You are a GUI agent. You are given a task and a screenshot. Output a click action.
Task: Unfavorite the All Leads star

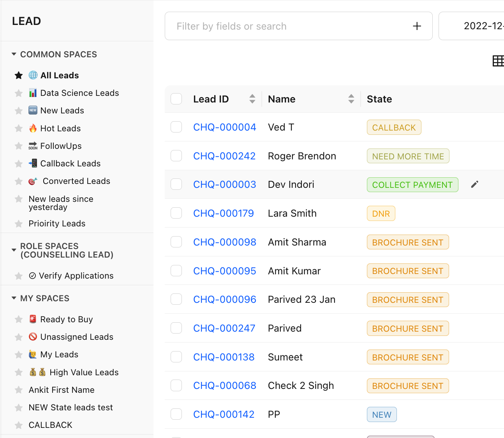click(18, 76)
